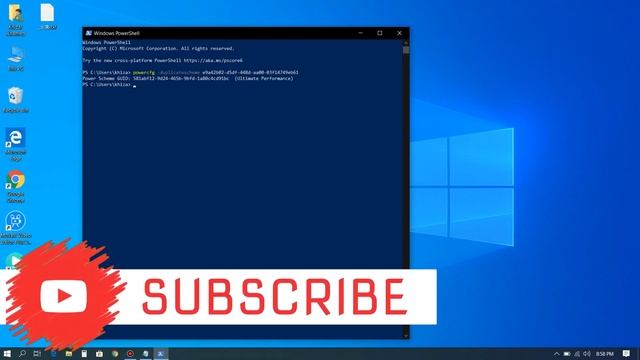Launch the video editor desktop shortcut
Viewport: 640px width, 360px height.
[16, 228]
